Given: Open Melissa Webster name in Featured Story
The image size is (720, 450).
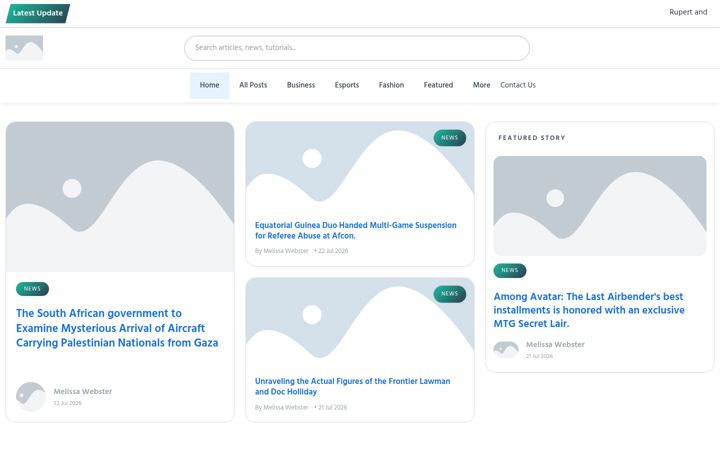Looking at the screenshot, I should pos(555,344).
